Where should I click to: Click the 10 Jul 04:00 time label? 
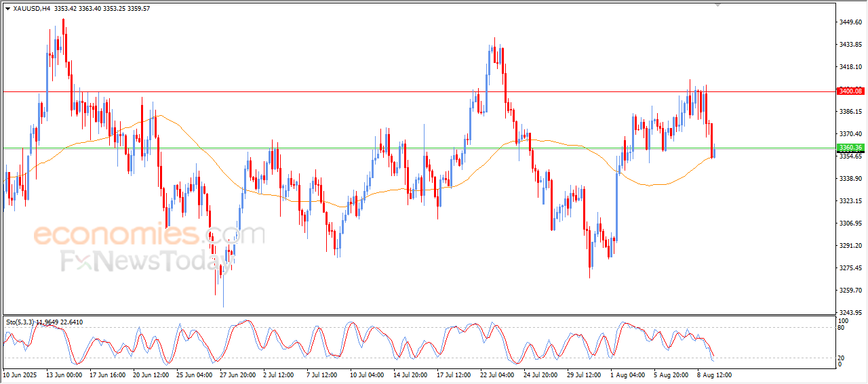[368, 375]
